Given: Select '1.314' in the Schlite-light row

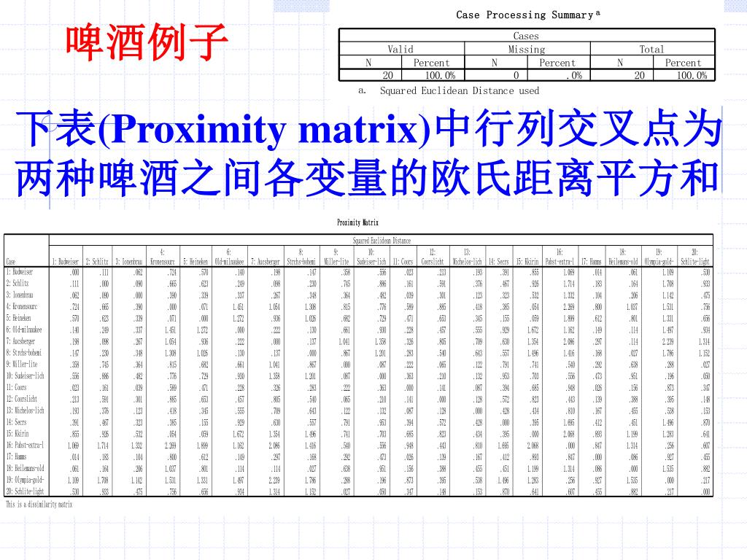Looking at the screenshot, I should (274, 492).
